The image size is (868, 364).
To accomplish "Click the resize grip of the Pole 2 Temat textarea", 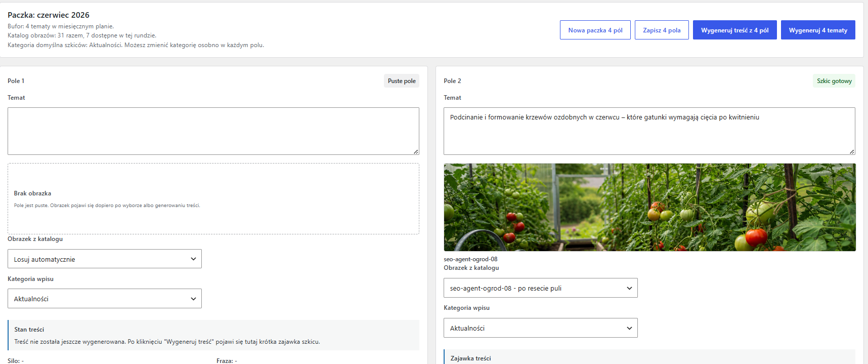I will coord(852,152).
